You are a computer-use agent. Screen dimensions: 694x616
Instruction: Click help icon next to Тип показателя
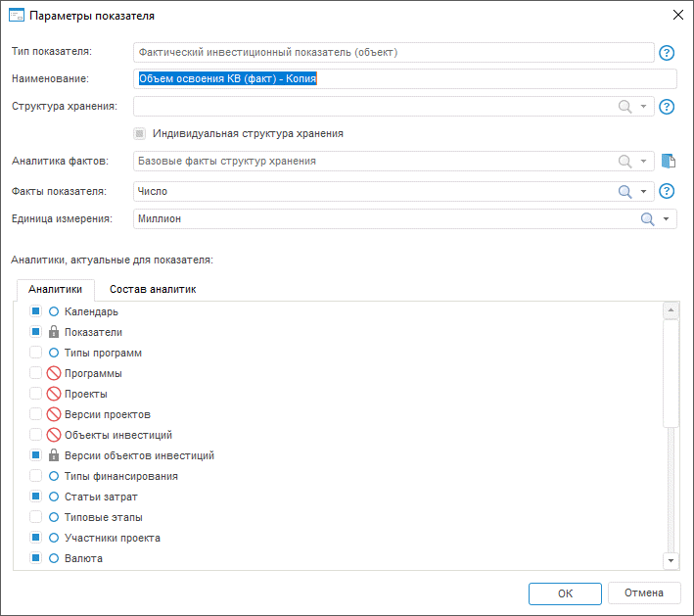668,53
